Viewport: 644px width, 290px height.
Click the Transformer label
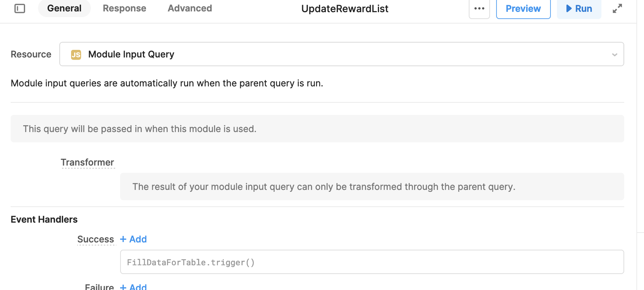tap(87, 163)
